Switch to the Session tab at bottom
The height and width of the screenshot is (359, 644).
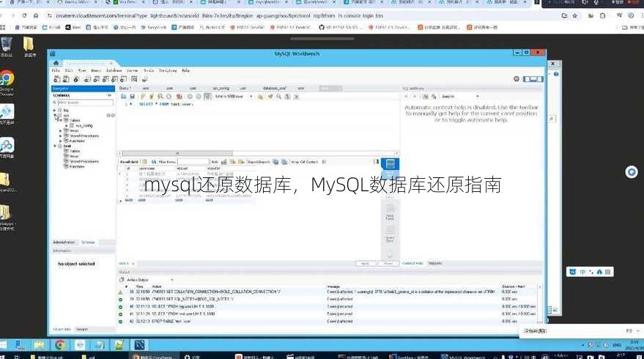click(x=82, y=330)
